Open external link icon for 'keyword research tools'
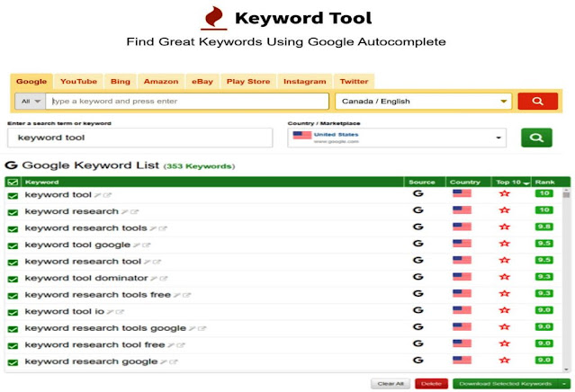 tap(163, 228)
